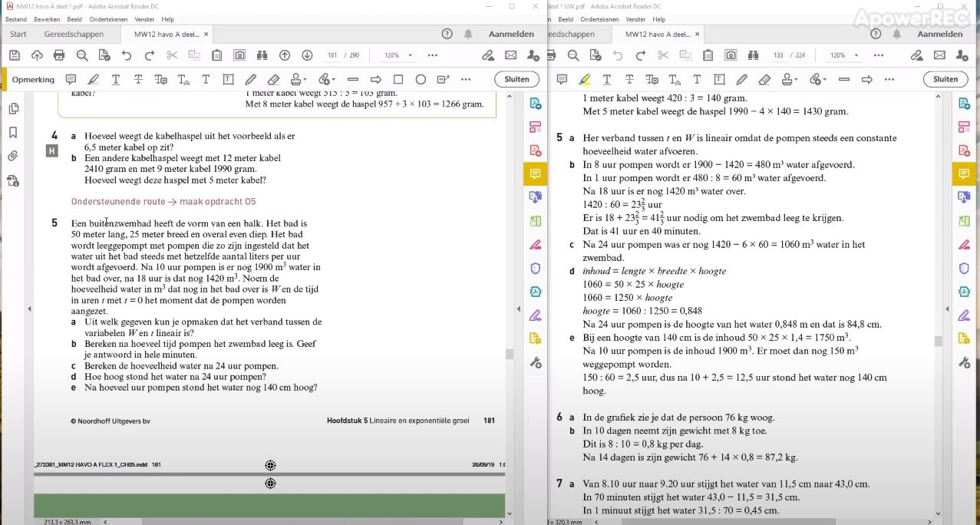
Task: Open Ondertekenen menu in left window
Action: (108, 19)
